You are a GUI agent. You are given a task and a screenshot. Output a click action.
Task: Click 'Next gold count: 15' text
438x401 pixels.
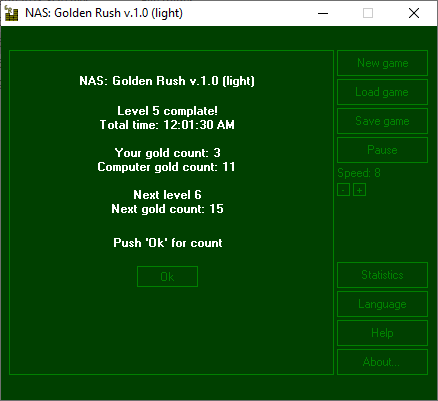[167, 209]
